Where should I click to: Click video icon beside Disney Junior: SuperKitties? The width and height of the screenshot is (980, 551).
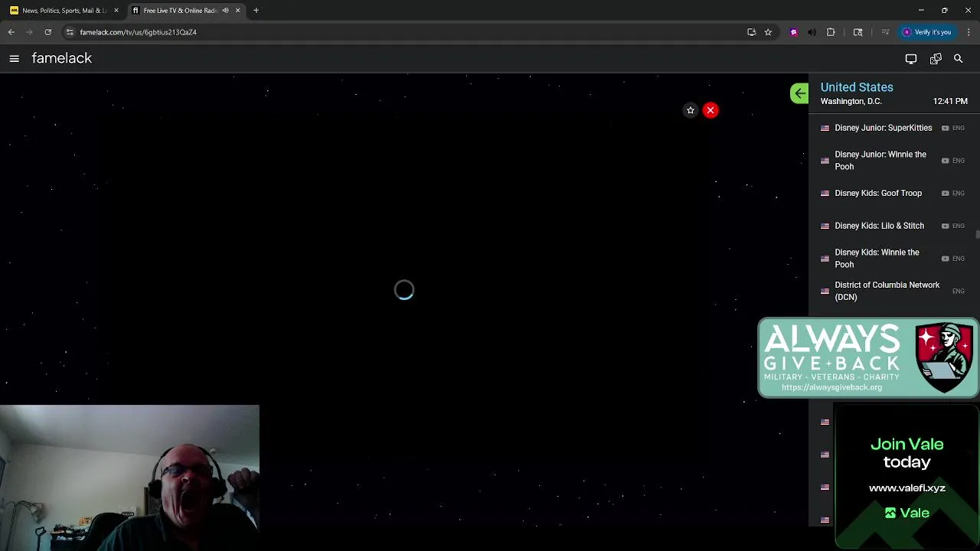coord(945,128)
